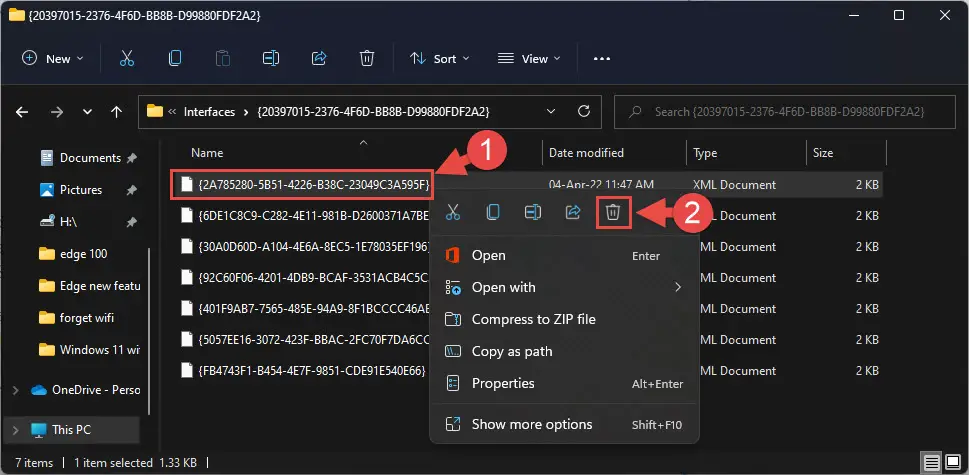The image size is (969, 475).
Task: Click the folder icon in the address bar
Action: coord(154,112)
